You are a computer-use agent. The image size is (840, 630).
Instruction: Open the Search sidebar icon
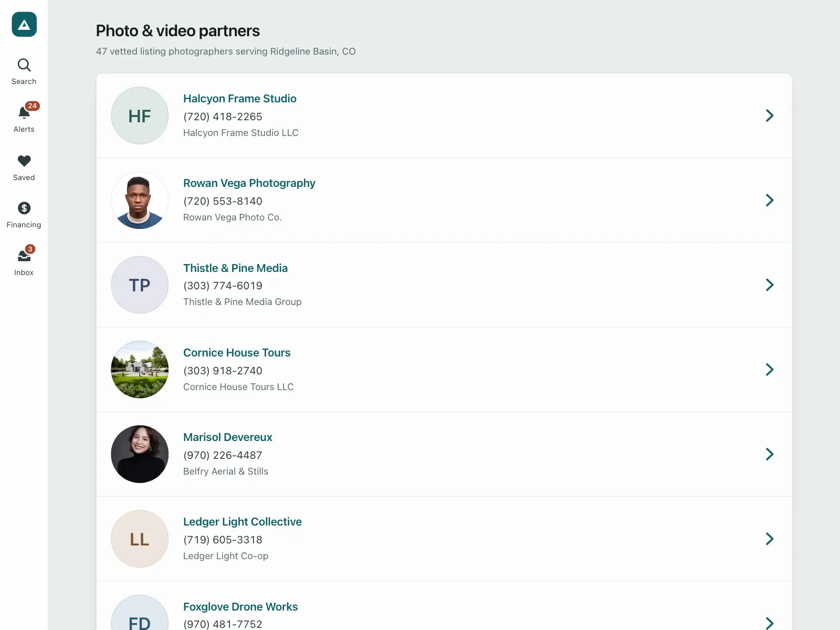pos(24,72)
